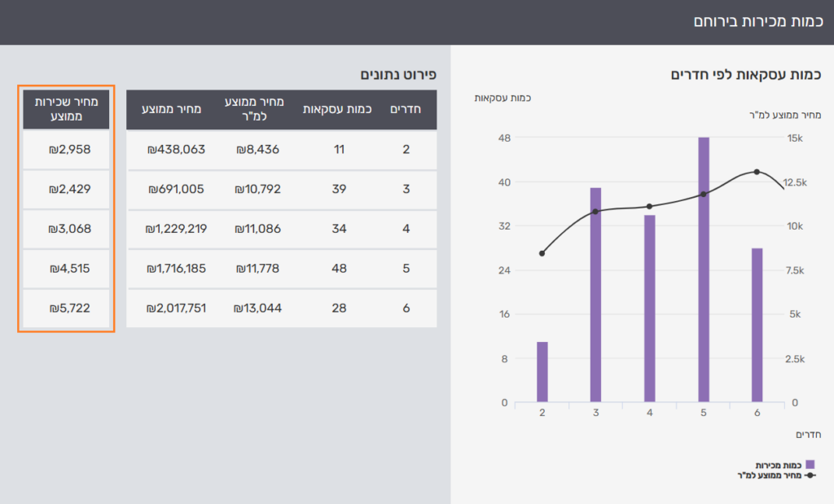Click the ₪2,017,751 average price cell

pyautogui.click(x=176, y=309)
